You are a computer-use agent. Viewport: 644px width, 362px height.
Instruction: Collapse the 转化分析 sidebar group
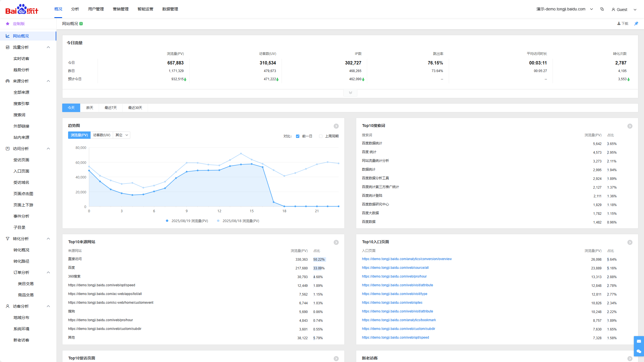(x=48, y=239)
